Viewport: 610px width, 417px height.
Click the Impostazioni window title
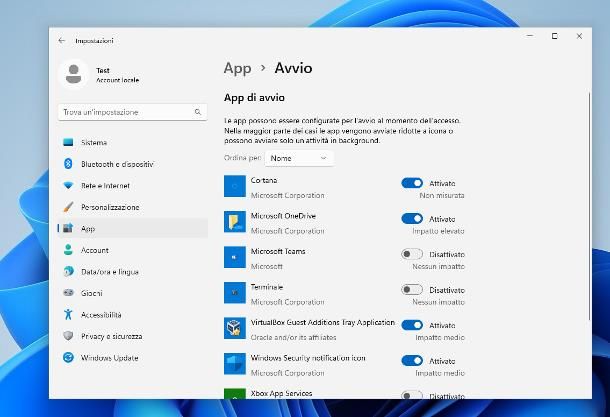click(95, 41)
